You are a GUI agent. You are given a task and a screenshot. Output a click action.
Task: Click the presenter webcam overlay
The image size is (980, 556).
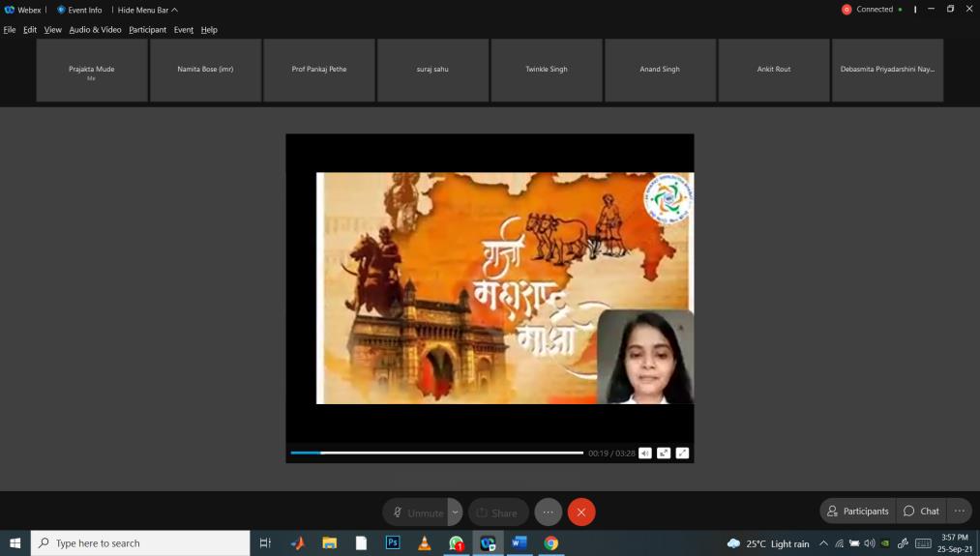tap(645, 357)
